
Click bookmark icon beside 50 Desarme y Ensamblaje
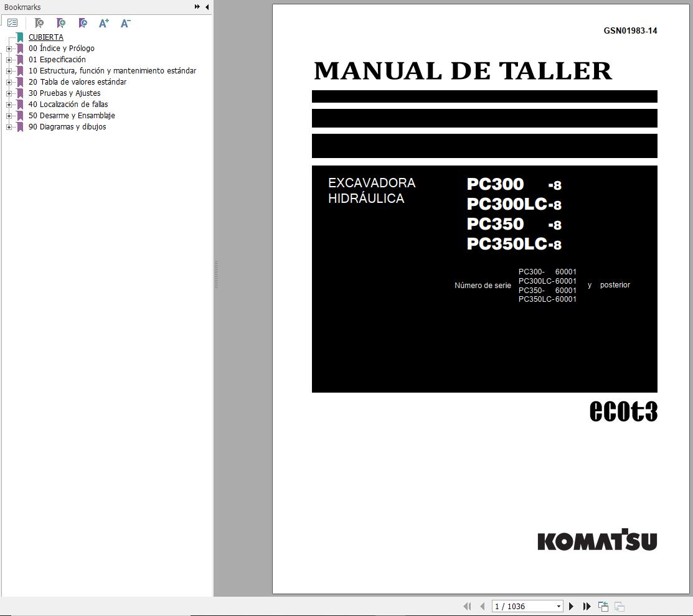[20, 116]
